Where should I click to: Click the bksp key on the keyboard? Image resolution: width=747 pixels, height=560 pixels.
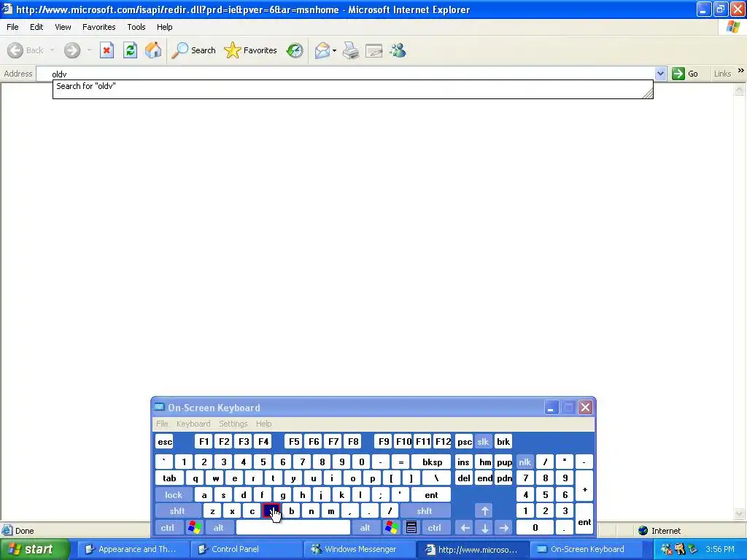433,462
